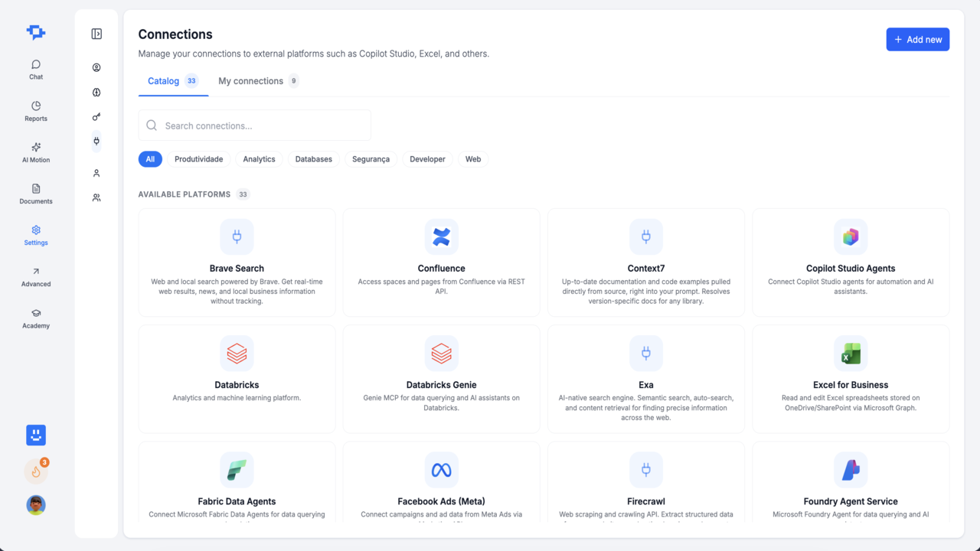Screen dimensions: 980x551
Task: Navigate to Documents
Action: click(x=36, y=194)
